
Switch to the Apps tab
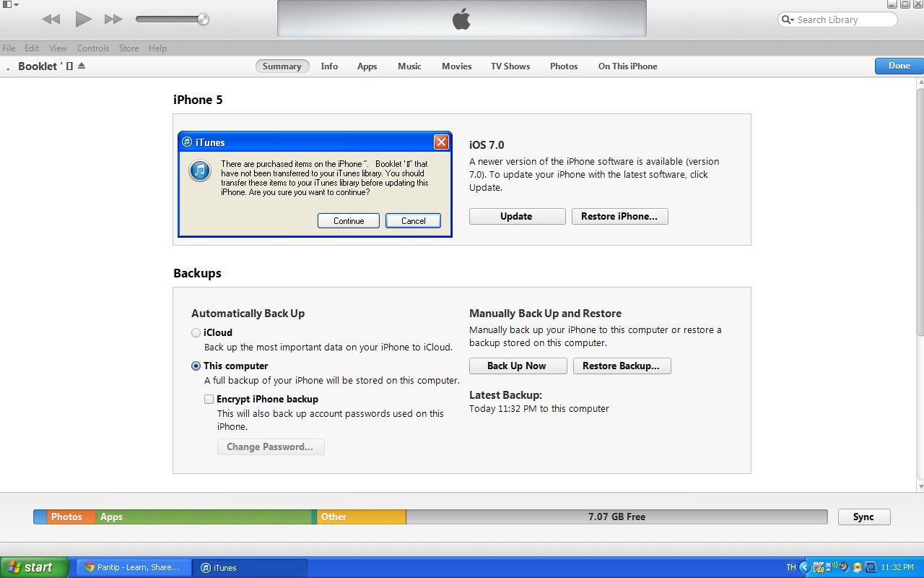click(x=367, y=66)
